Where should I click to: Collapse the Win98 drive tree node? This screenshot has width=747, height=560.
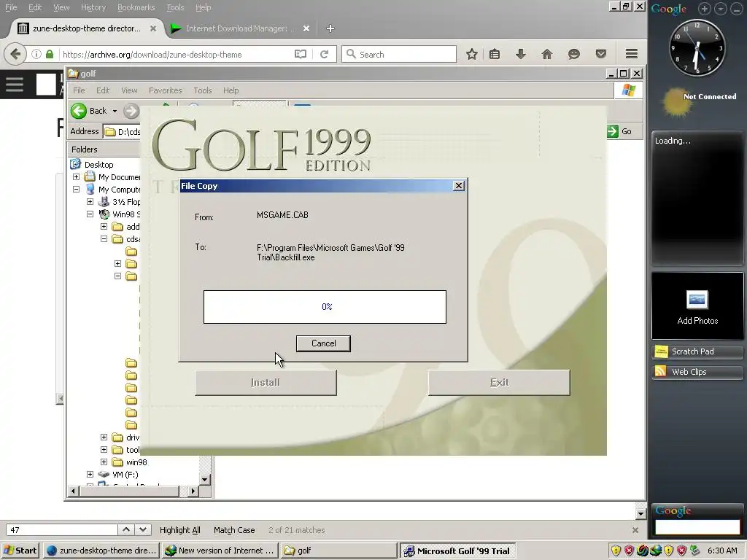tap(90, 214)
